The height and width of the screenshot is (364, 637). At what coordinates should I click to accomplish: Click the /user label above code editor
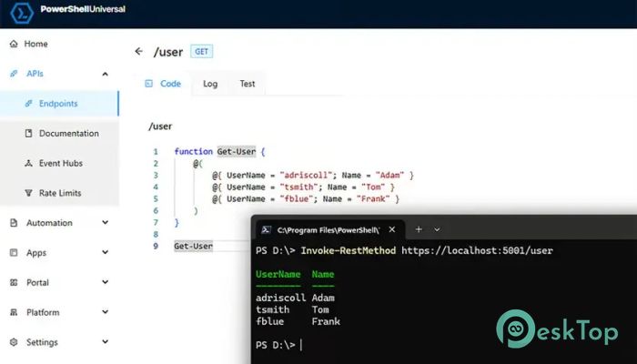[160, 126]
